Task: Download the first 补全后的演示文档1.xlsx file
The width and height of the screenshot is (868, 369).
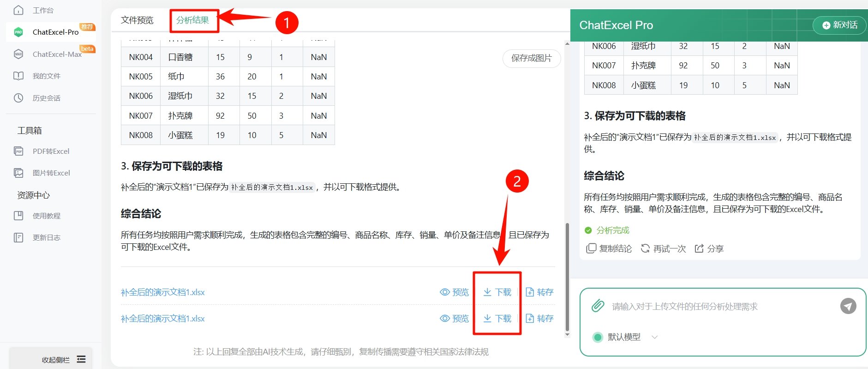Action: click(x=497, y=292)
